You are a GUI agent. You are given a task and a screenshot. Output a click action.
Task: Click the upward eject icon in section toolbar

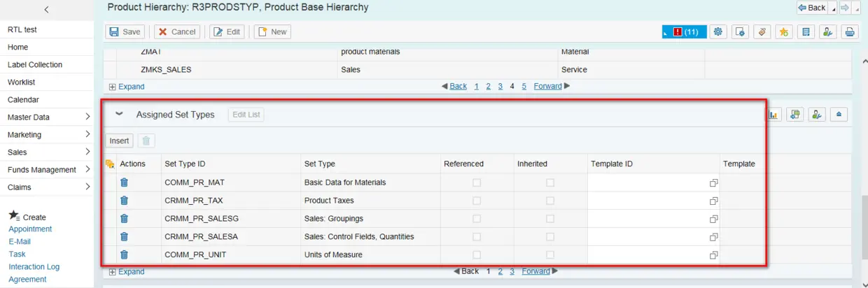(839, 114)
